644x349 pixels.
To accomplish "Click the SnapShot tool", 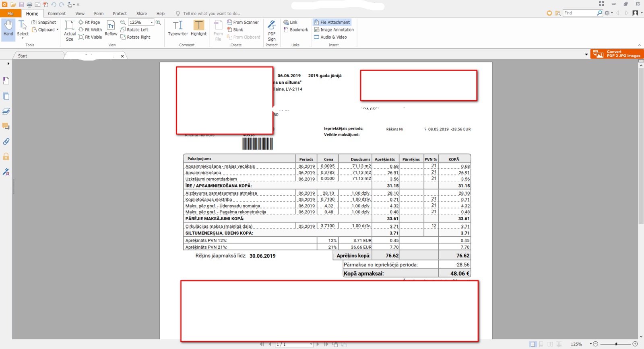I will point(44,22).
